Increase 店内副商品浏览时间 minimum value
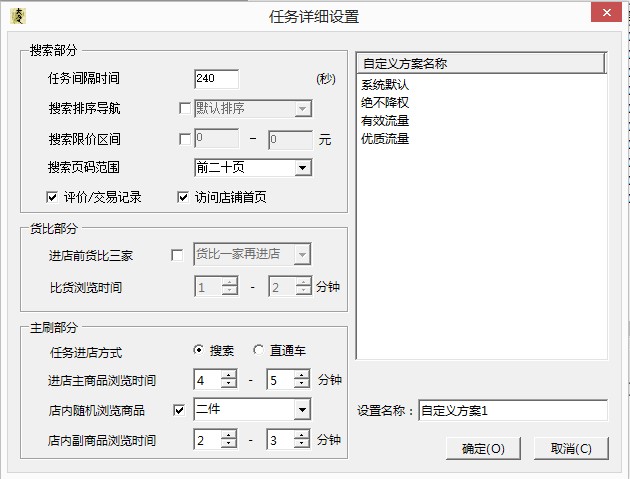630x479 pixels. pos(228,435)
